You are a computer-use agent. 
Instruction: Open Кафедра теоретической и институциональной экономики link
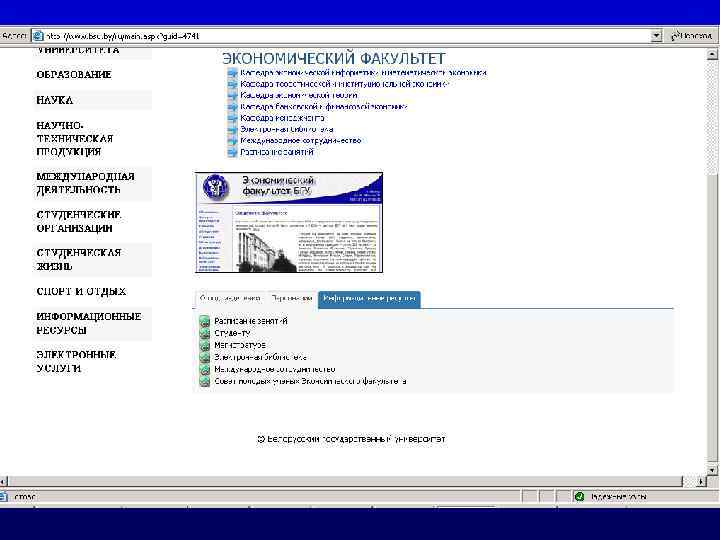(344, 84)
